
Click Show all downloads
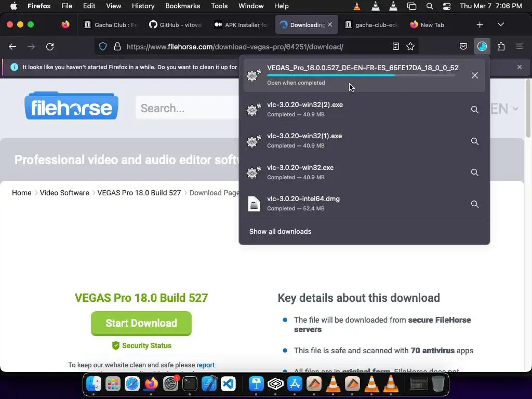tap(280, 231)
